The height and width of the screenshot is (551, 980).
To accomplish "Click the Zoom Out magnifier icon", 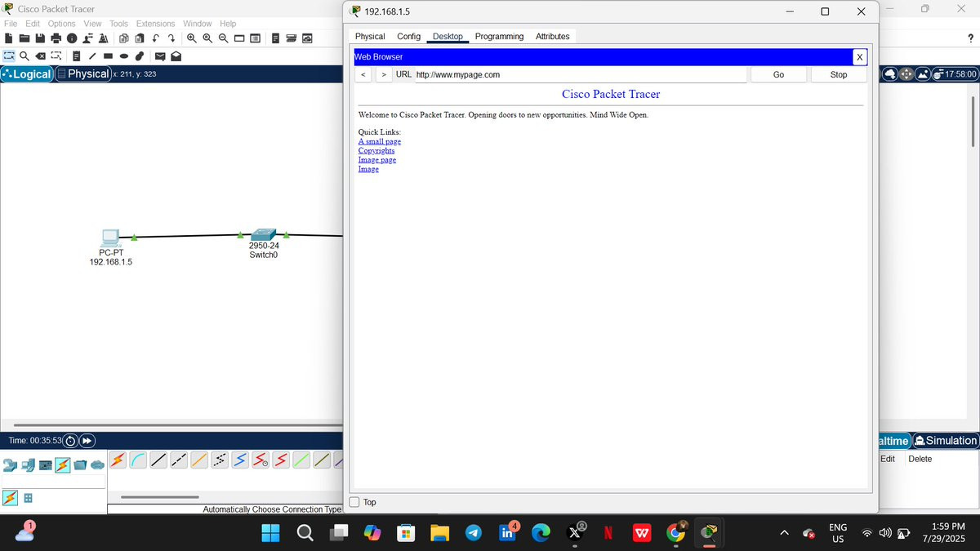I will 223,38.
